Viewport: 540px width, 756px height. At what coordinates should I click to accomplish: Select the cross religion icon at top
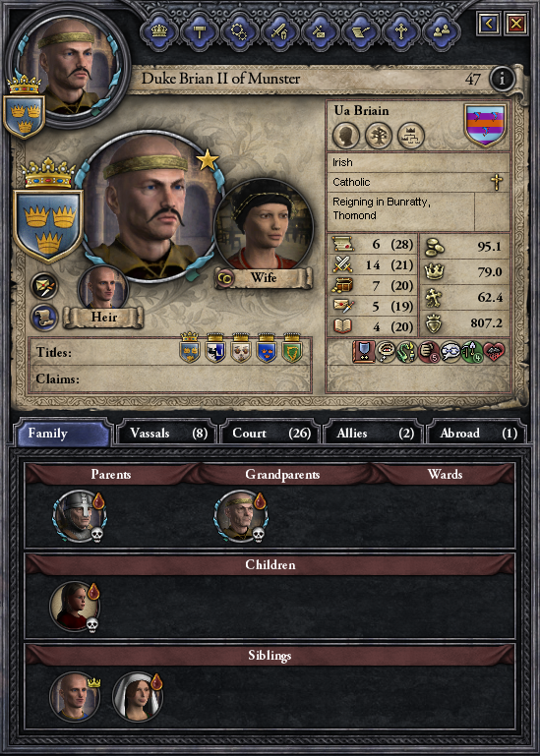pos(401,31)
